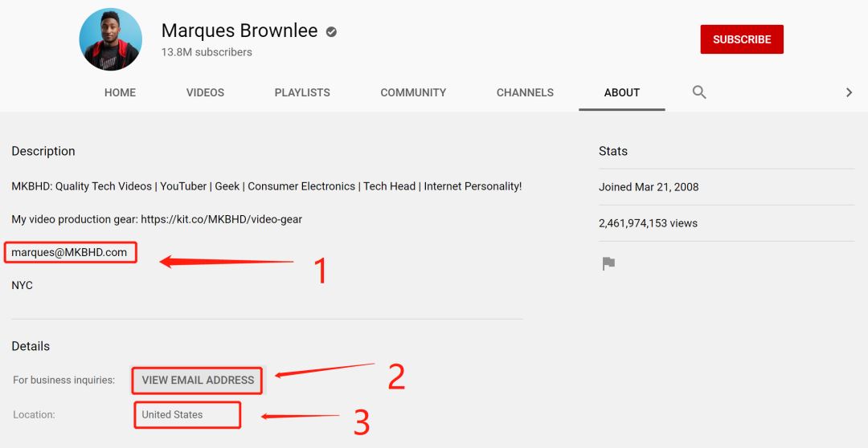Click VIEW EMAIL ADDRESS button
868x448 pixels.
click(x=198, y=380)
